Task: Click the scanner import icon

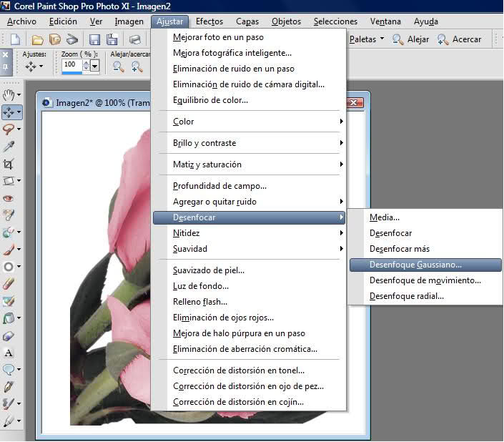Action: click(72, 39)
